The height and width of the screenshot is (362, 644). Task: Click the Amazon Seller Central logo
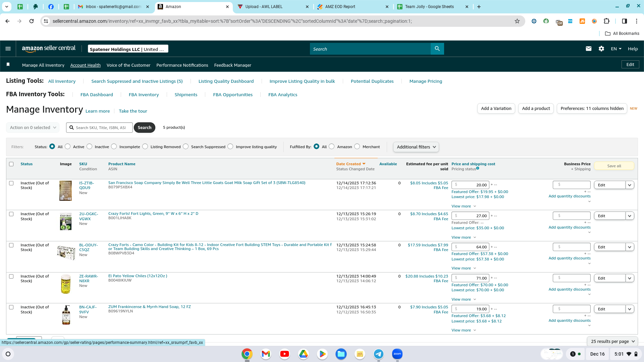coord(49,49)
